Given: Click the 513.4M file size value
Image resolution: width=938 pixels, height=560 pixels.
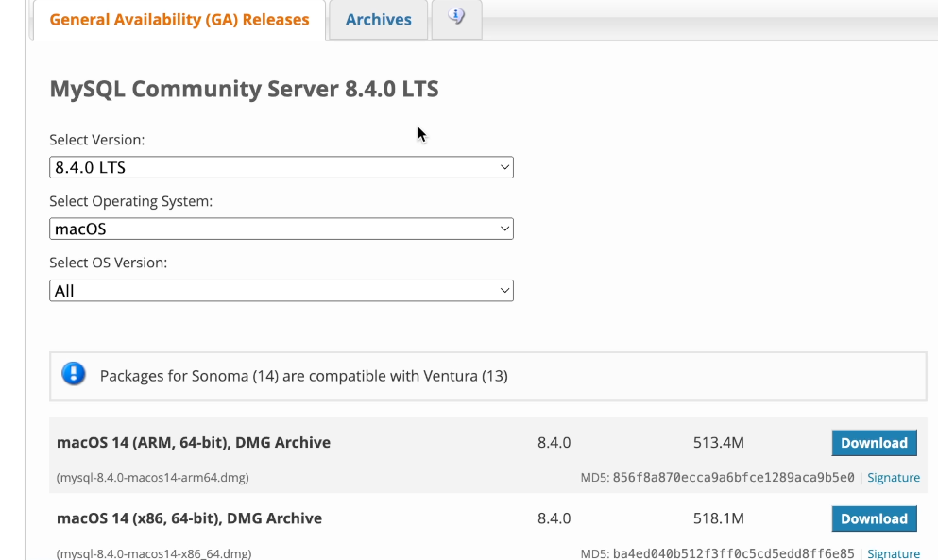Looking at the screenshot, I should [x=719, y=443].
